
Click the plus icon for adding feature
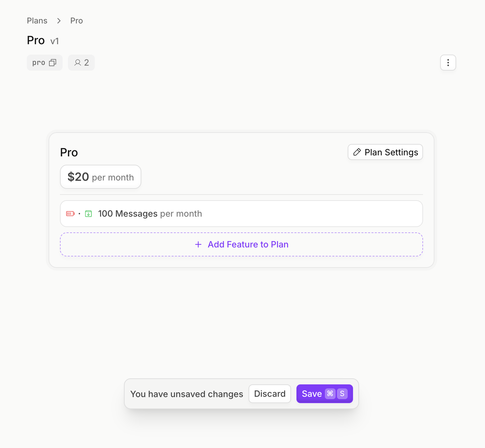point(198,244)
